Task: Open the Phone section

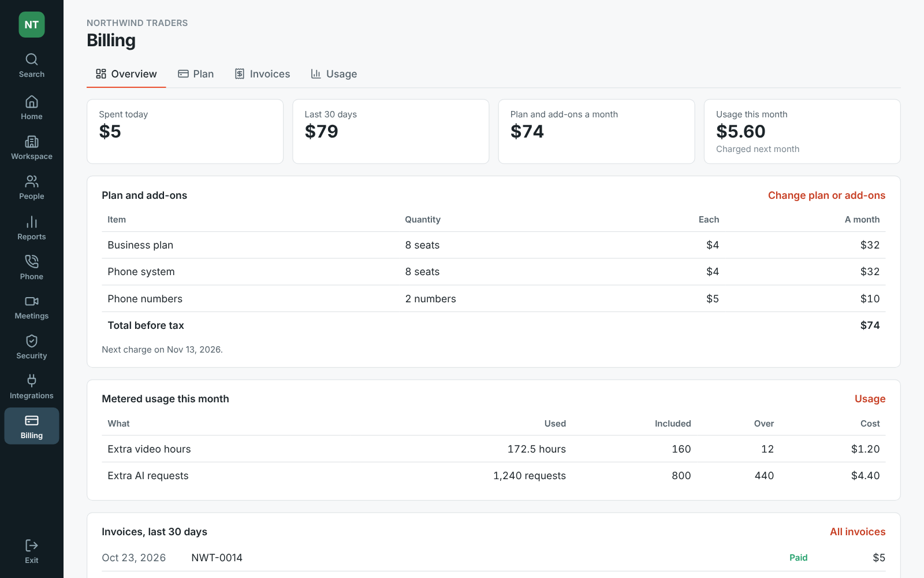Action: [x=32, y=268]
